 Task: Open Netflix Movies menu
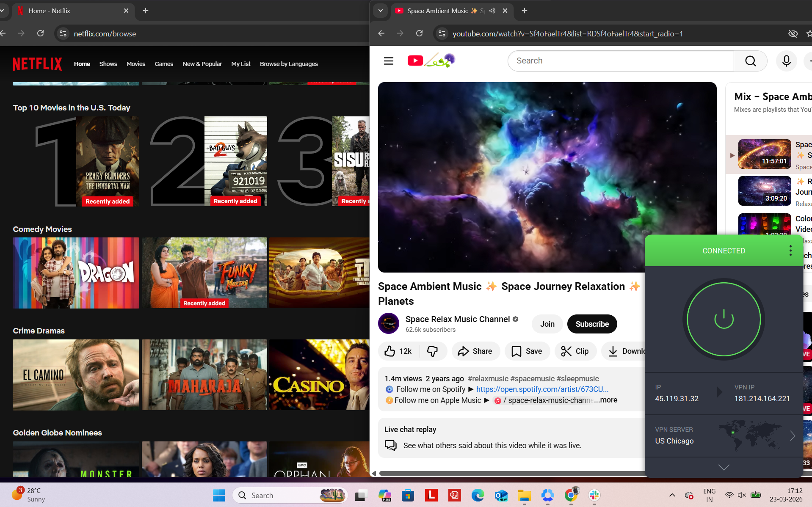[x=135, y=64]
